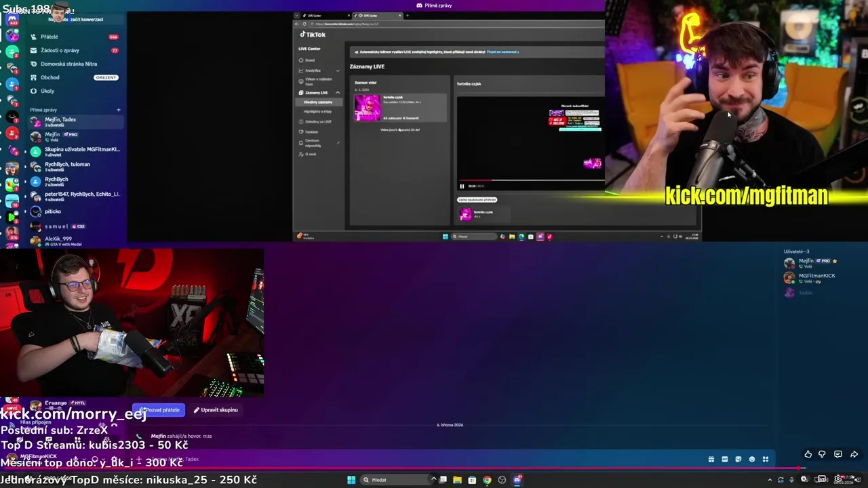Open Centrum nápovědy external link in TikTok
This screenshot has height=488, width=868.
[319, 143]
